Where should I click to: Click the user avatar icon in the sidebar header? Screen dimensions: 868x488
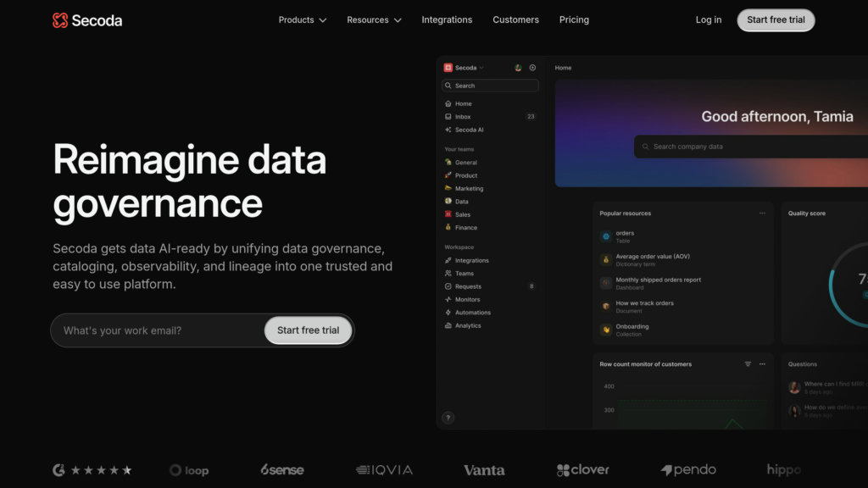click(518, 68)
